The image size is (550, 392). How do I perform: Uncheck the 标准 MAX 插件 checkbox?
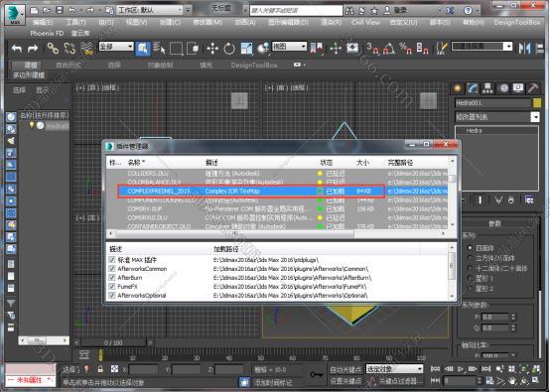click(x=112, y=259)
